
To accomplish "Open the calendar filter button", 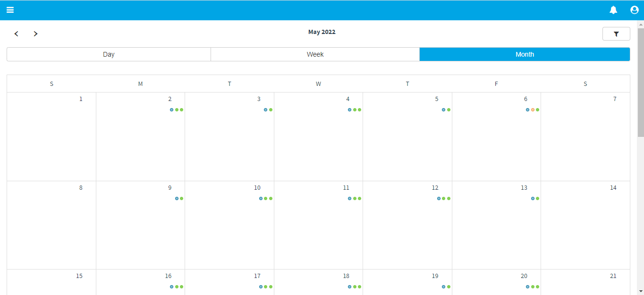I will coord(616,34).
